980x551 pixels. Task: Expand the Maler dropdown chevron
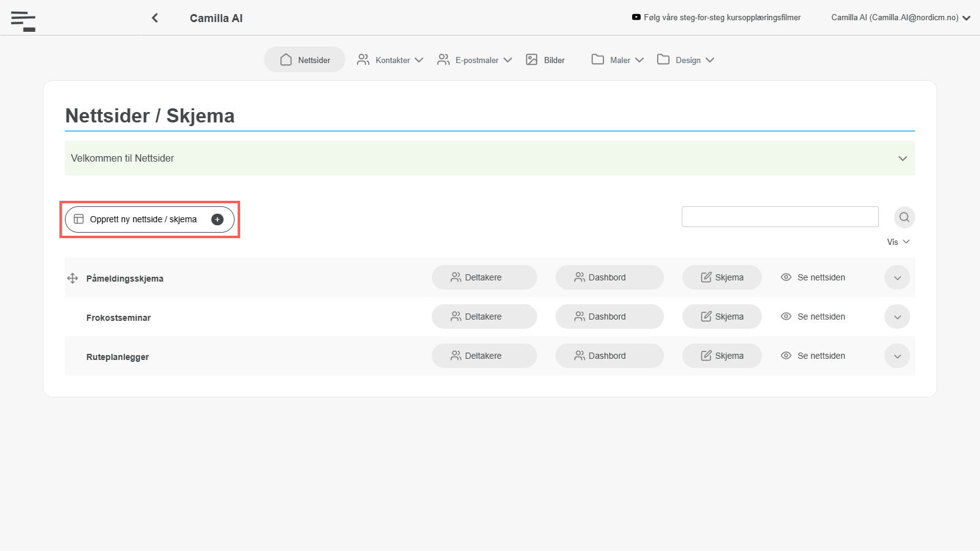pyautogui.click(x=639, y=60)
